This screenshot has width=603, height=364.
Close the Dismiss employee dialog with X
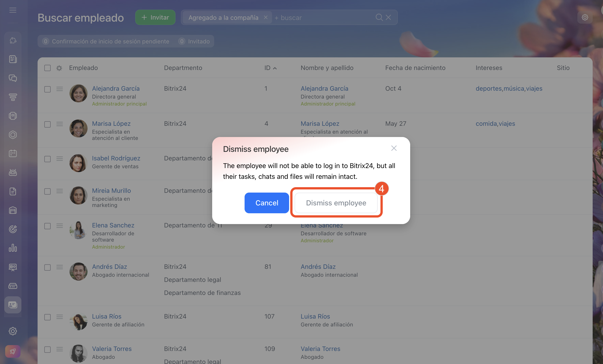point(394,148)
